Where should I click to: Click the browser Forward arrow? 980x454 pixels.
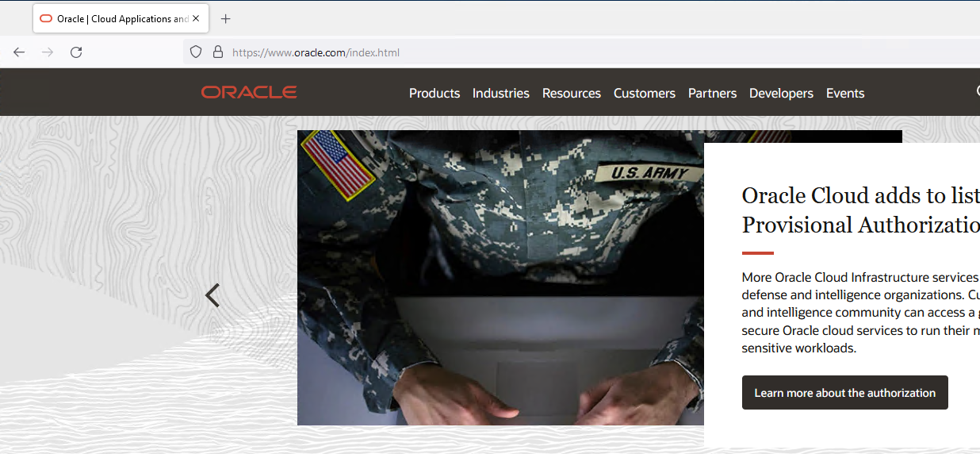pos(48,52)
